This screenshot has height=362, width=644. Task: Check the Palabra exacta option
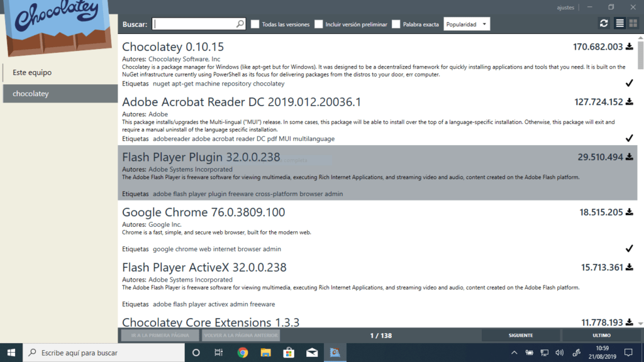[x=396, y=25]
